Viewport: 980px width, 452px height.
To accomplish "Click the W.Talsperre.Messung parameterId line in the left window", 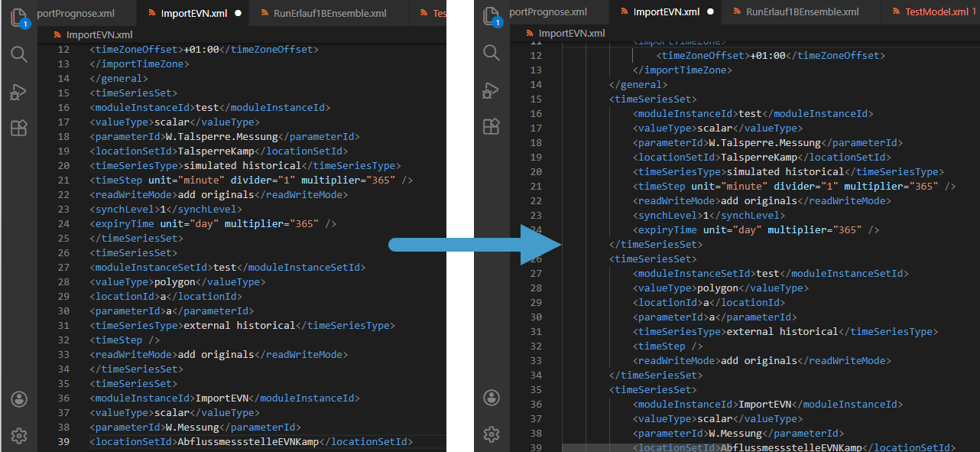I will click(225, 136).
